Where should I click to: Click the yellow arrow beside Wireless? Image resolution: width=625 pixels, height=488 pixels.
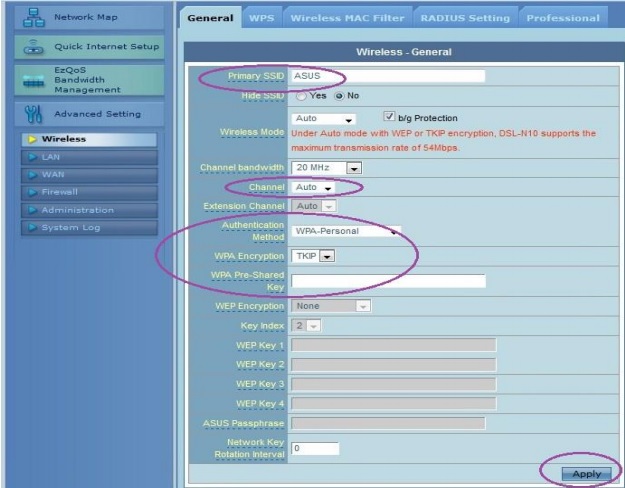(x=32, y=139)
